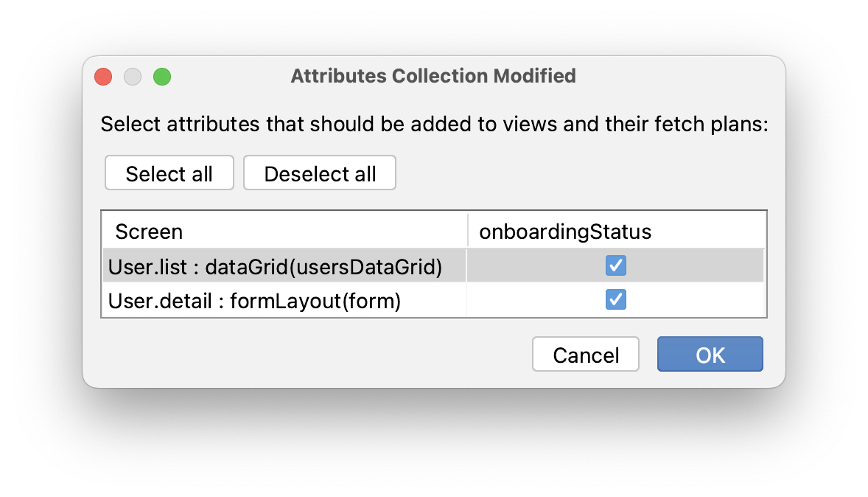
Task: Click the green zoom window control
Action: click(x=161, y=76)
